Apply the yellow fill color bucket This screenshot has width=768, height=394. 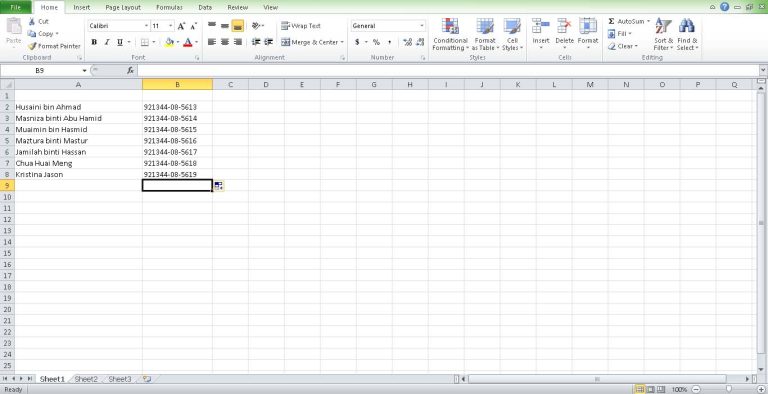(x=169, y=42)
